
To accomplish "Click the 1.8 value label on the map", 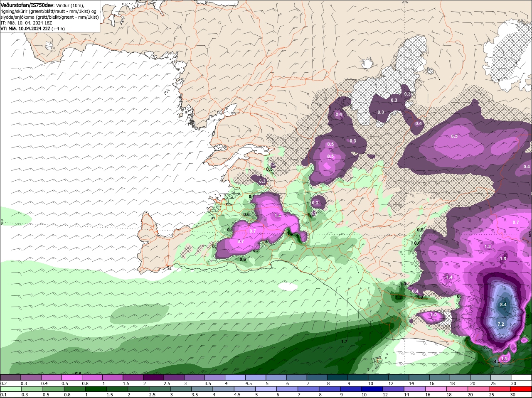I will pyautogui.click(x=503, y=258).
